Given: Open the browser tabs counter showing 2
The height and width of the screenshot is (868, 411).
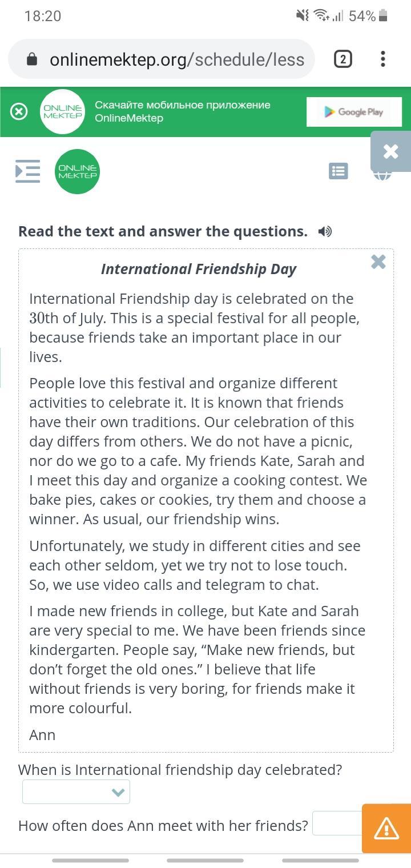Looking at the screenshot, I should 342,59.
